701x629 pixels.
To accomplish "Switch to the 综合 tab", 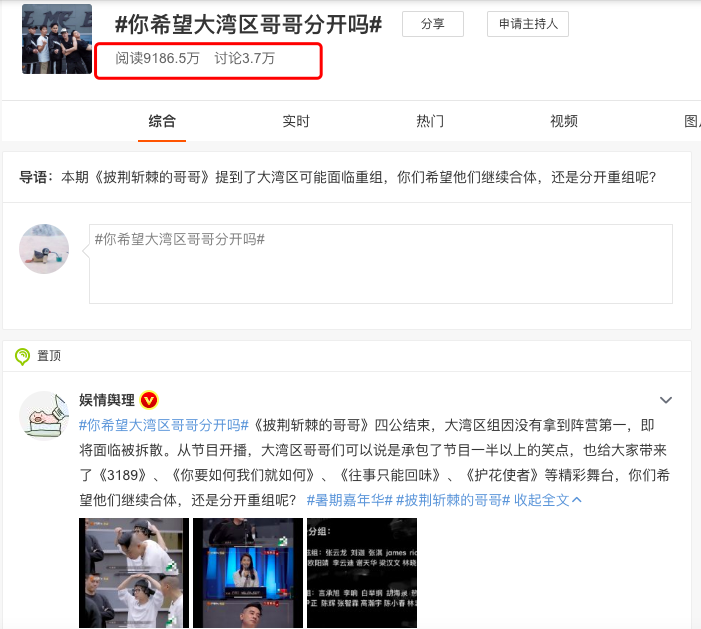I will click(162, 121).
